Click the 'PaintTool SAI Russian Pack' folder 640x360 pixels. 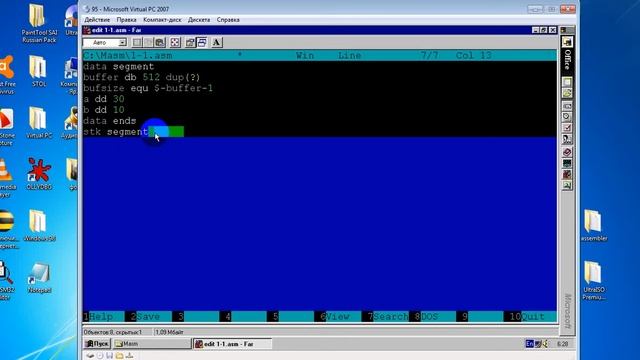39,23
